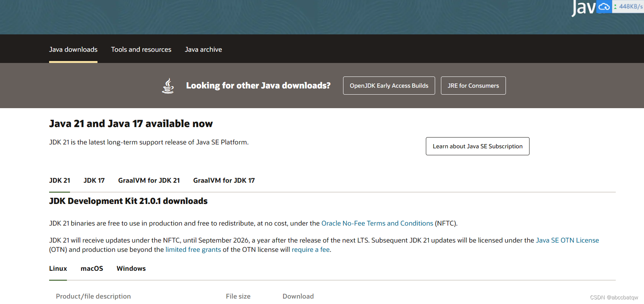Image resolution: width=644 pixels, height=304 pixels.
Task: Select the JDK 17 tab
Action: [x=94, y=180]
